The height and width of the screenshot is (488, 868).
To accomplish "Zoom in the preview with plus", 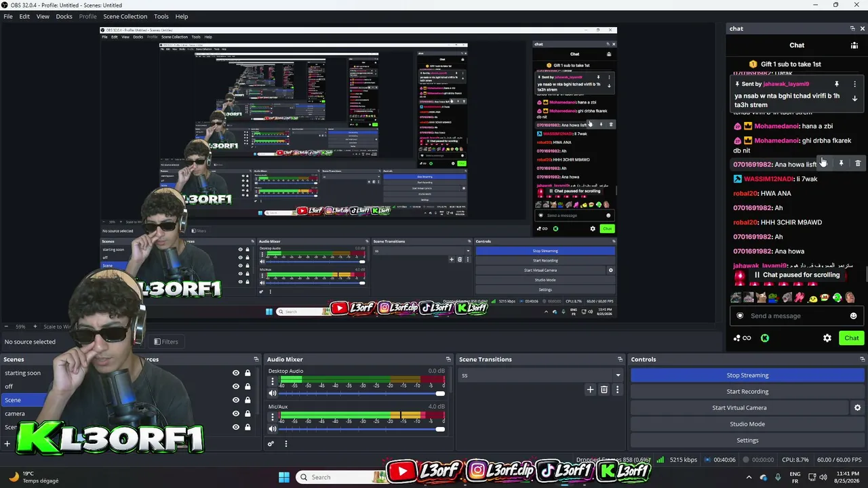I will [x=35, y=327].
